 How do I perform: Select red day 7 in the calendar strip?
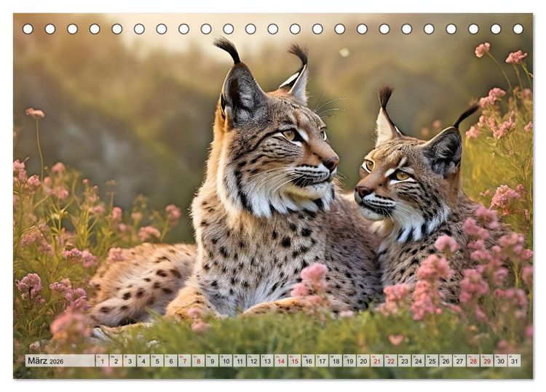(185, 361)
